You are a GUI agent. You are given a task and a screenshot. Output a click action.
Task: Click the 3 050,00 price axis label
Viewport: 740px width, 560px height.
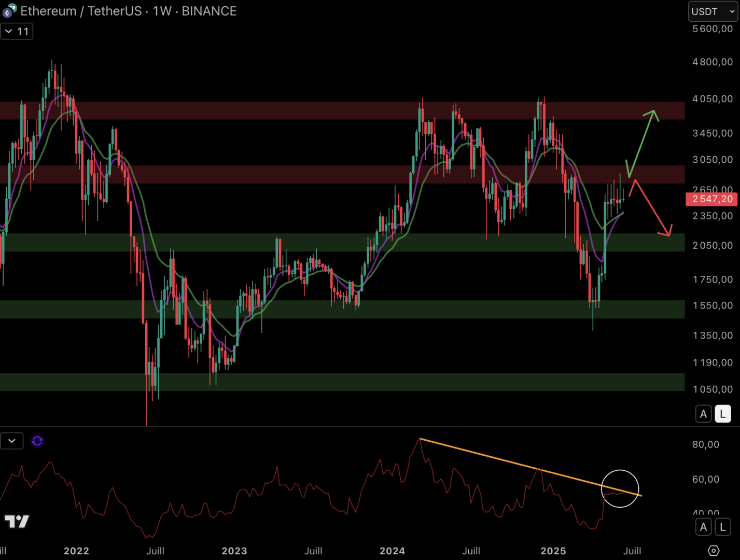tap(713, 160)
